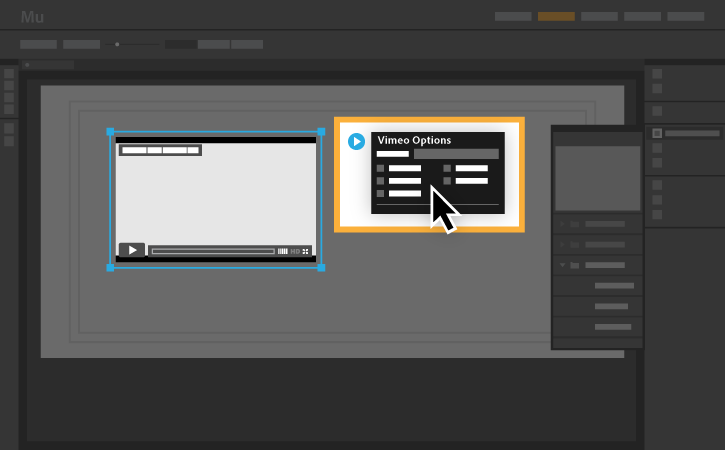The height and width of the screenshot is (450, 725).
Task: Click the Mu application logo
Action: click(x=32, y=17)
